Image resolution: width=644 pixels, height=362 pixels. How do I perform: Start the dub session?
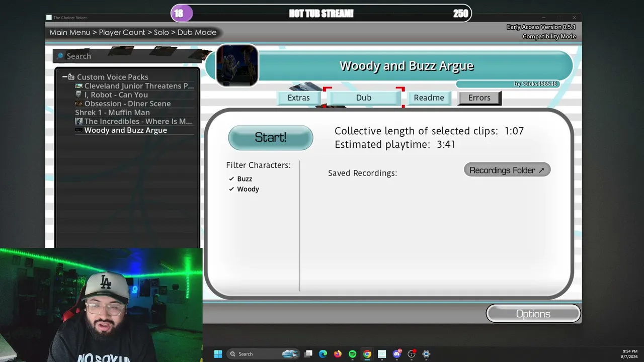271,137
